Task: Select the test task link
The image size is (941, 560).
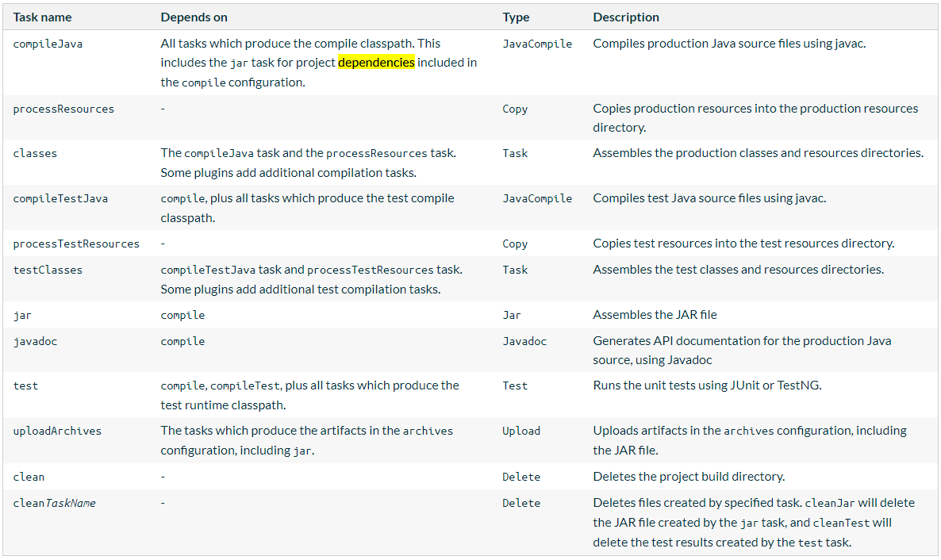Action: 25,385
